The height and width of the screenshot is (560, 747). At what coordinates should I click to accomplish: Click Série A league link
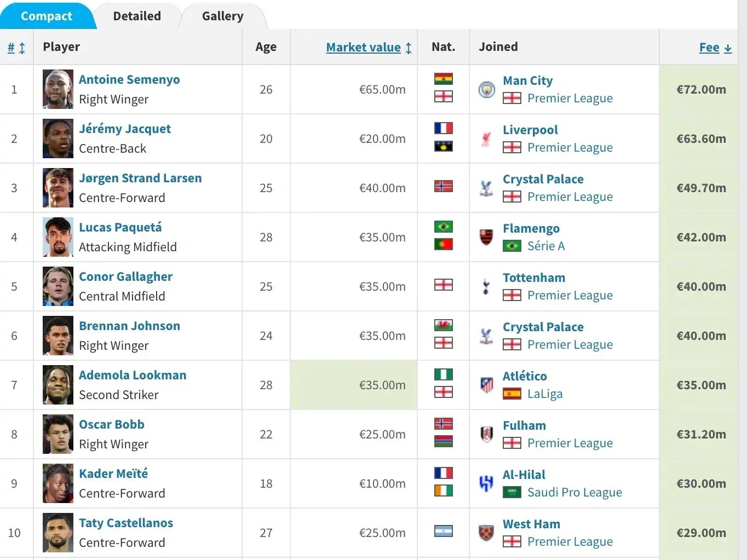click(545, 246)
